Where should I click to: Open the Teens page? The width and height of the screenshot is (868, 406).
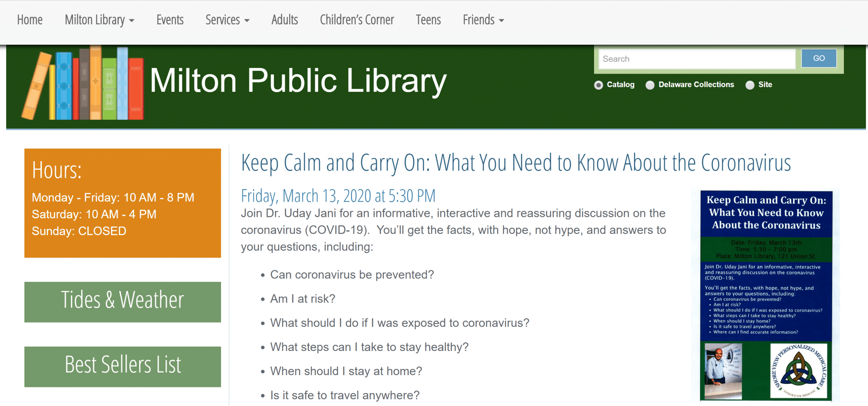(x=428, y=20)
